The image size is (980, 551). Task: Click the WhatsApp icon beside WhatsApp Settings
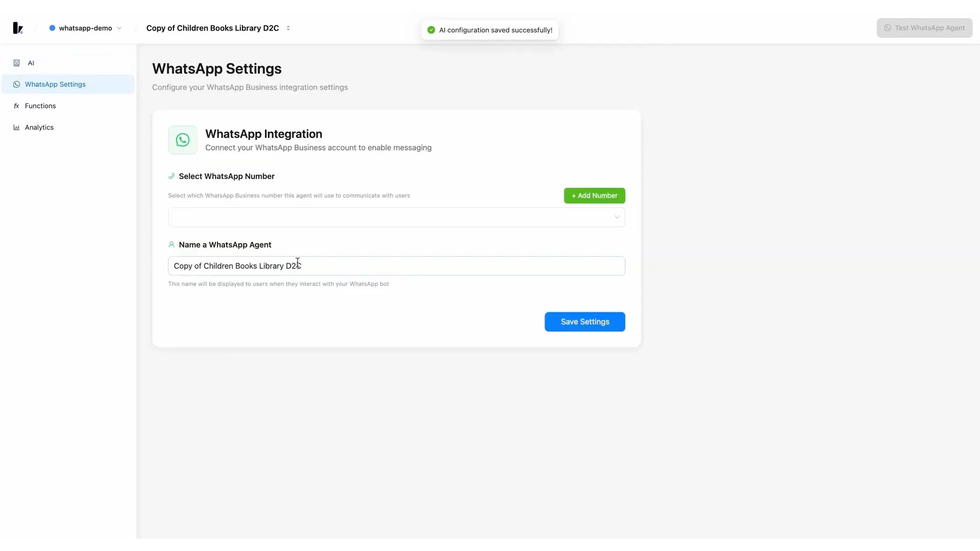pos(16,85)
